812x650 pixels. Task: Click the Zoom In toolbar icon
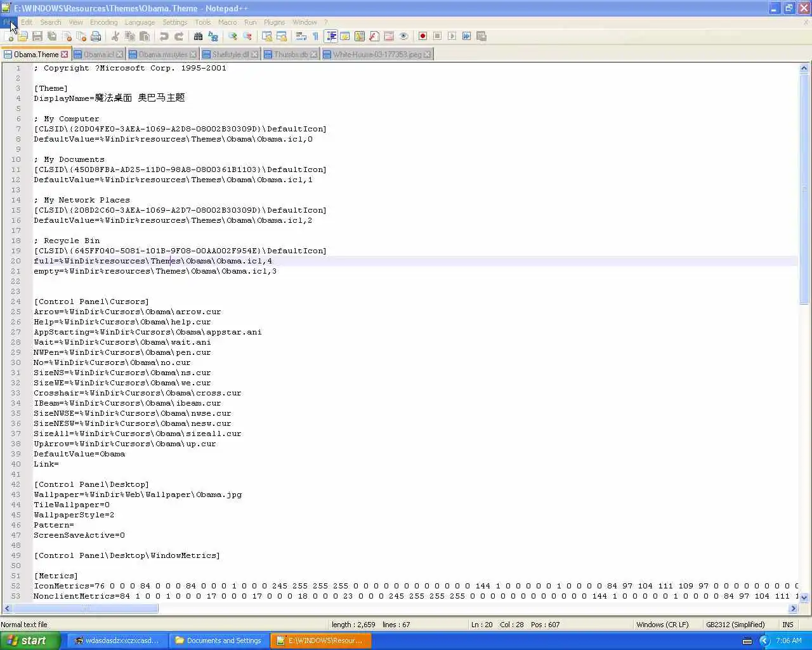[233, 36]
